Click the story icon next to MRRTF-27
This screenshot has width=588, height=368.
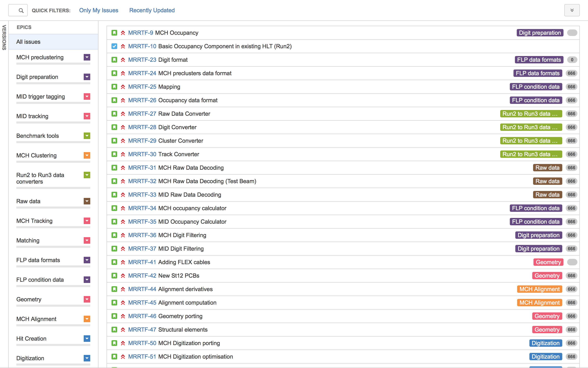coord(114,114)
